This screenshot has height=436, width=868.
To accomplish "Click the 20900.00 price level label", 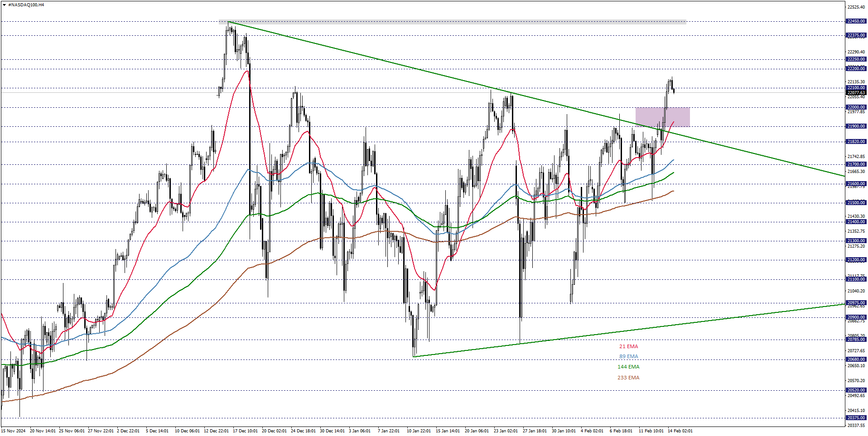I will pos(856,317).
